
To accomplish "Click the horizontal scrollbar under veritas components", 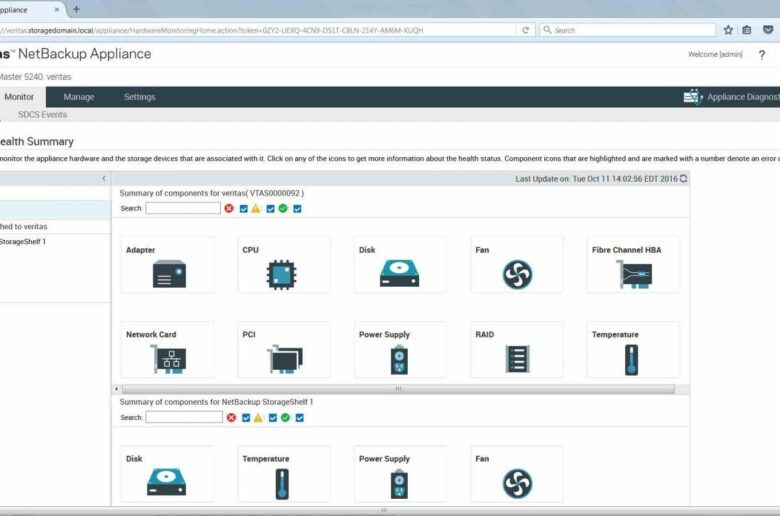I will 398,389.
